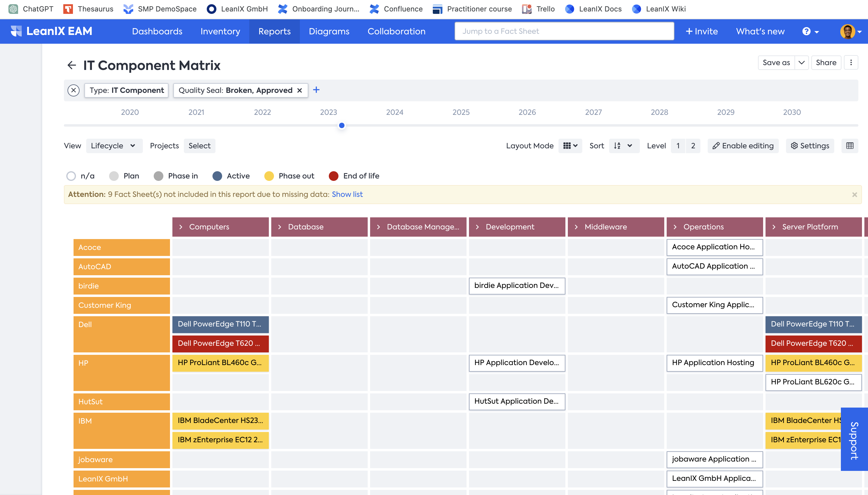Switch to table view icon

coord(850,146)
